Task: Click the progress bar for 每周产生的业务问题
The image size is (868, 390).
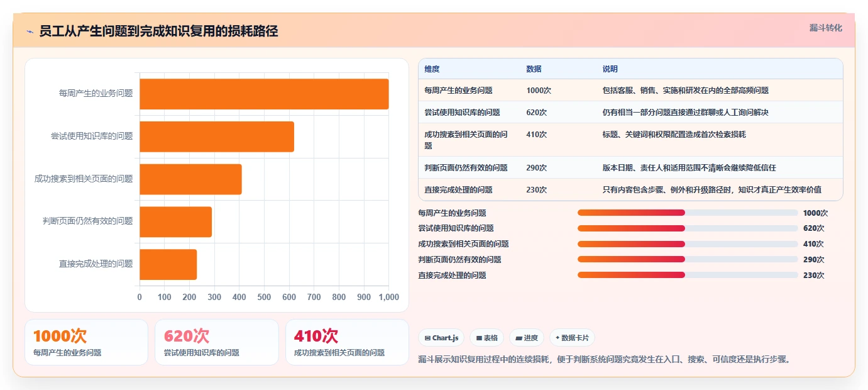Action: (688, 213)
